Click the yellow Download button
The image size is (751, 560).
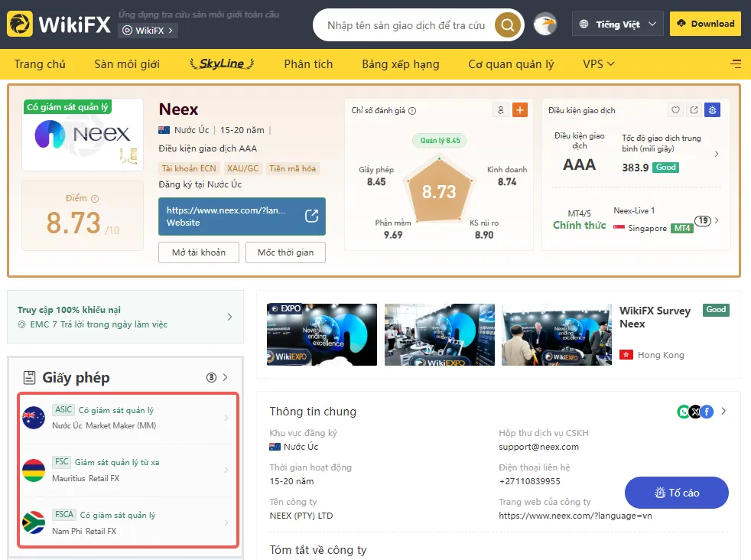(706, 24)
